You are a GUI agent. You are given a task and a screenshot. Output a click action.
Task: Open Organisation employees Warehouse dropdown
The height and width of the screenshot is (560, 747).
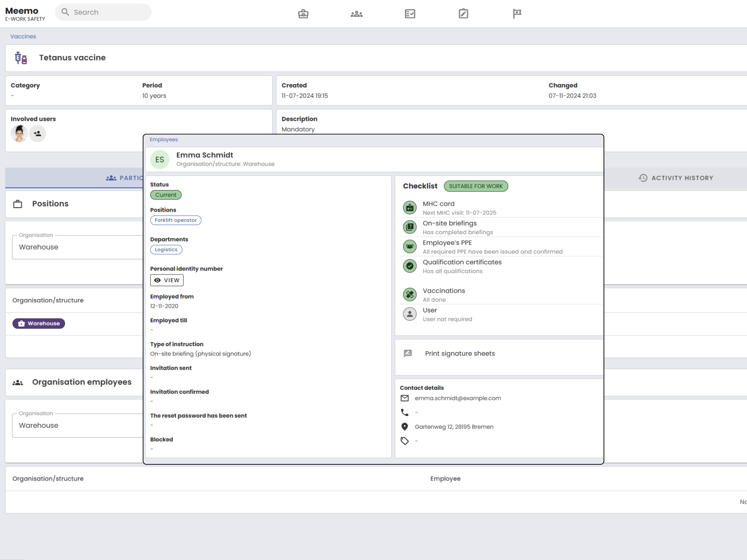coord(78,425)
